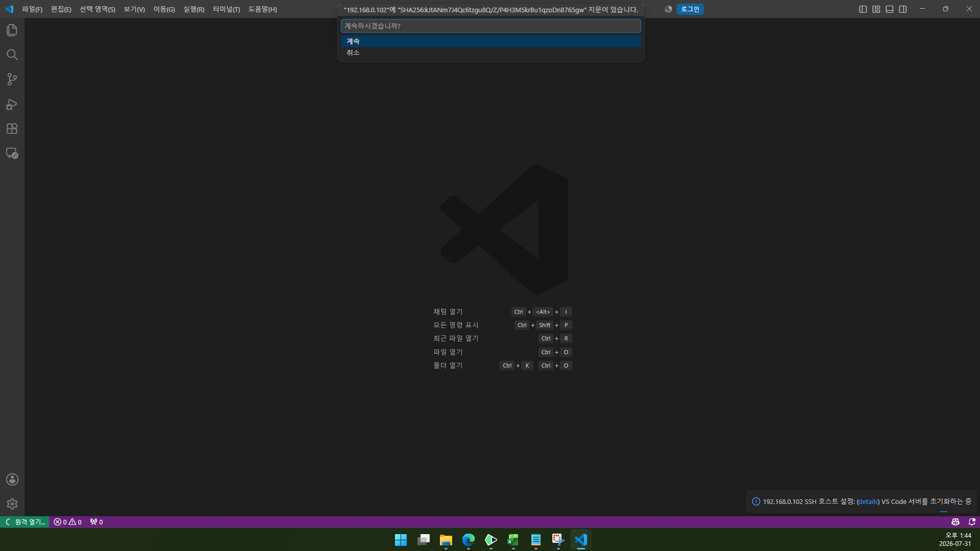The height and width of the screenshot is (551, 980).
Task: Click the 원격 열기... remote indicator
Action: click(x=25, y=522)
